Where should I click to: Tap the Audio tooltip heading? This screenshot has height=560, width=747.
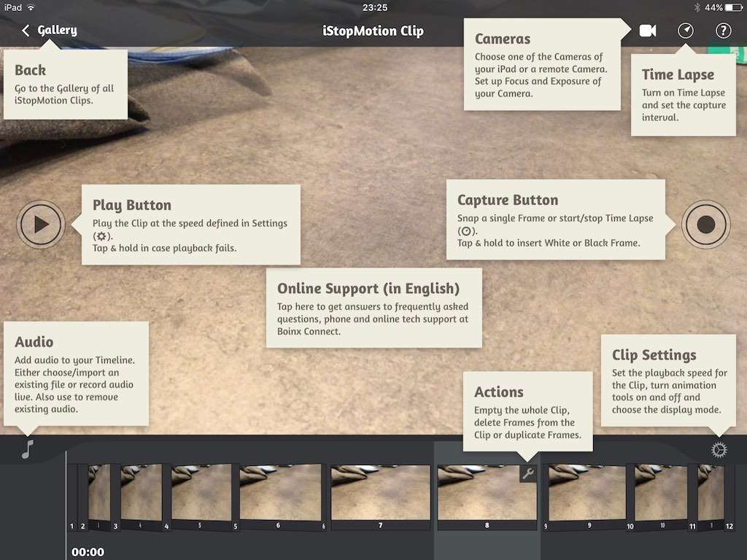34,342
